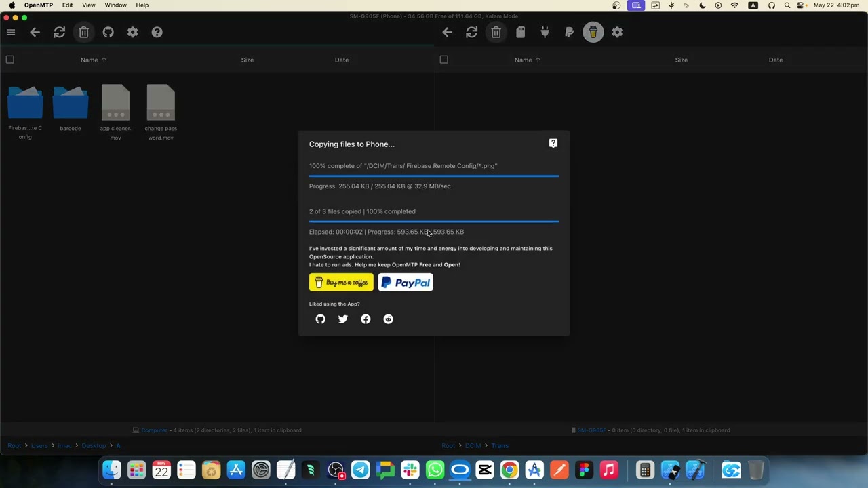Open the help question mark in left toolbar
Image resolution: width=868 pixels, height=488 pixels.
click(x=157, y=32)
